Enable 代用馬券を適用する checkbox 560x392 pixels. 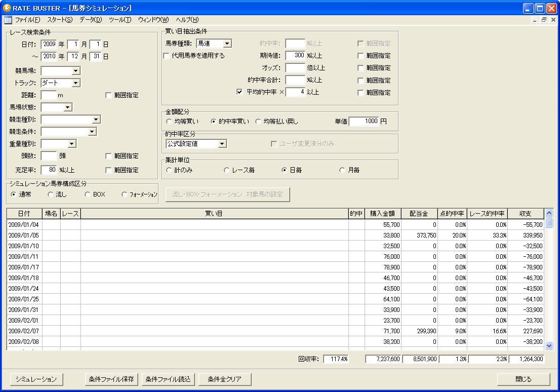click(167, 56)
